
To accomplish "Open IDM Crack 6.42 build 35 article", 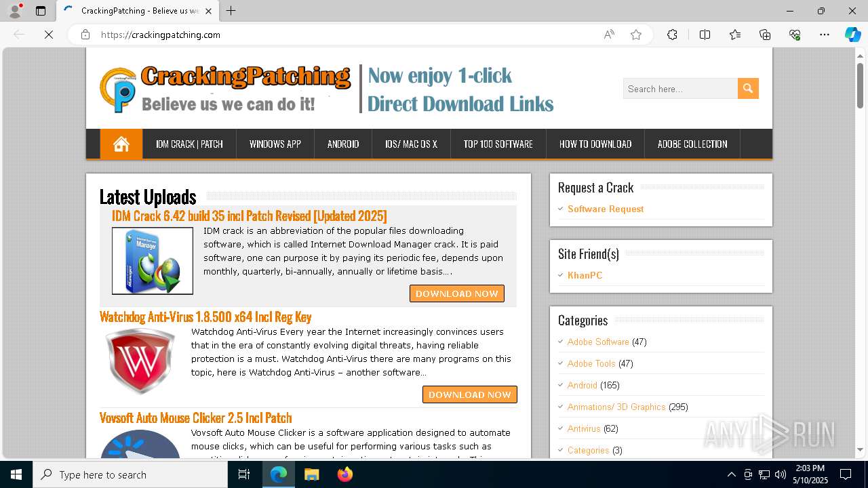I will [x=250, y=216].
